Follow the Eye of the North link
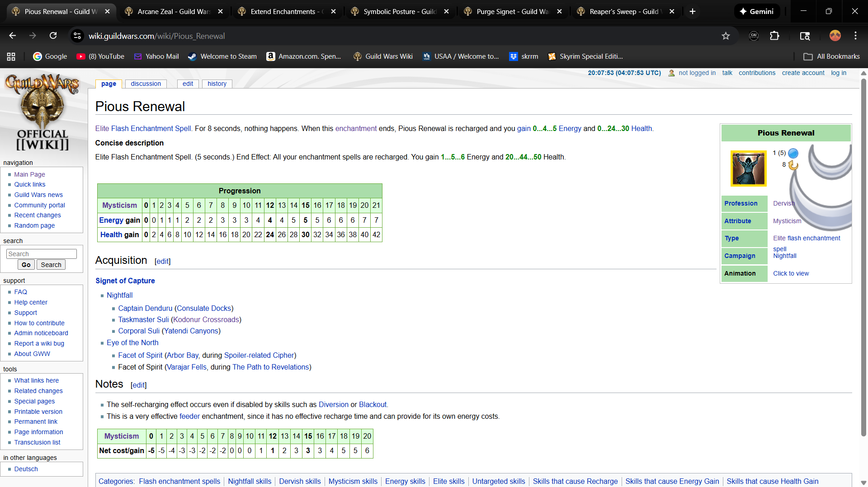Viewport: 868px width, 487px height. (x=132, y=342)
